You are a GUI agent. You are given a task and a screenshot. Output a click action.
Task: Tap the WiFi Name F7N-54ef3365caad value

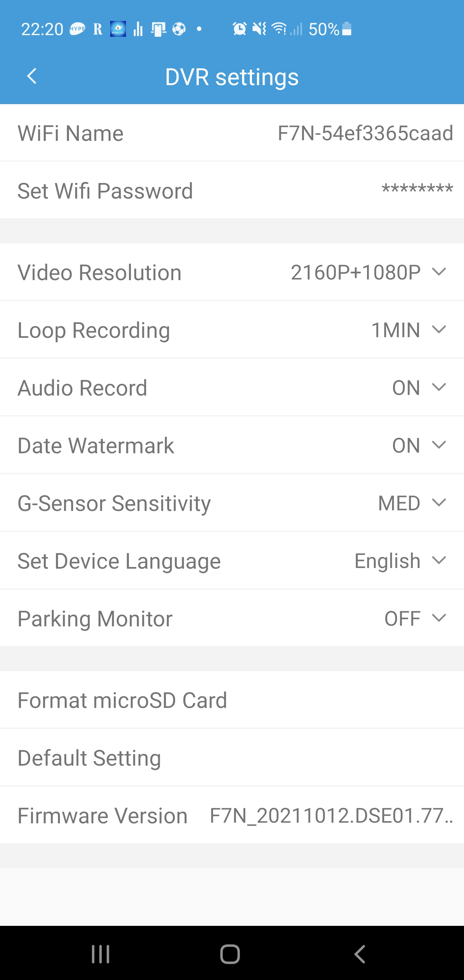coord(365,133)
